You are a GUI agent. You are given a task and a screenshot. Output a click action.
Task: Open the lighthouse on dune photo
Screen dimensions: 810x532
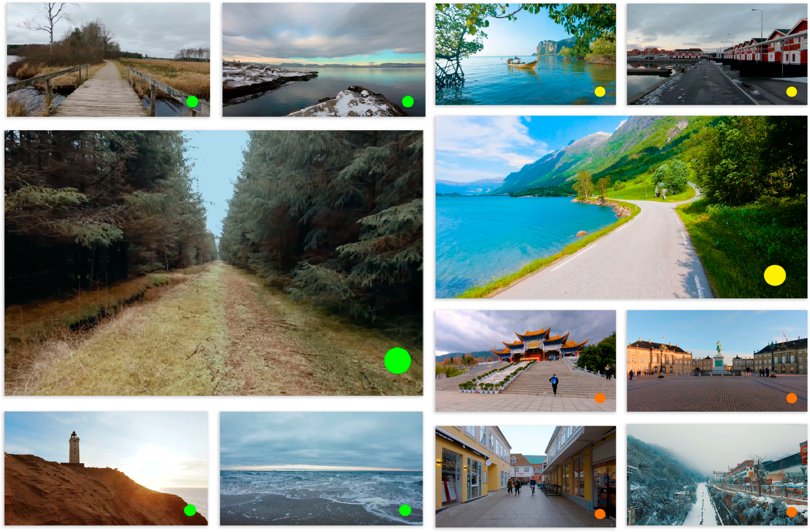click(106, 468)
